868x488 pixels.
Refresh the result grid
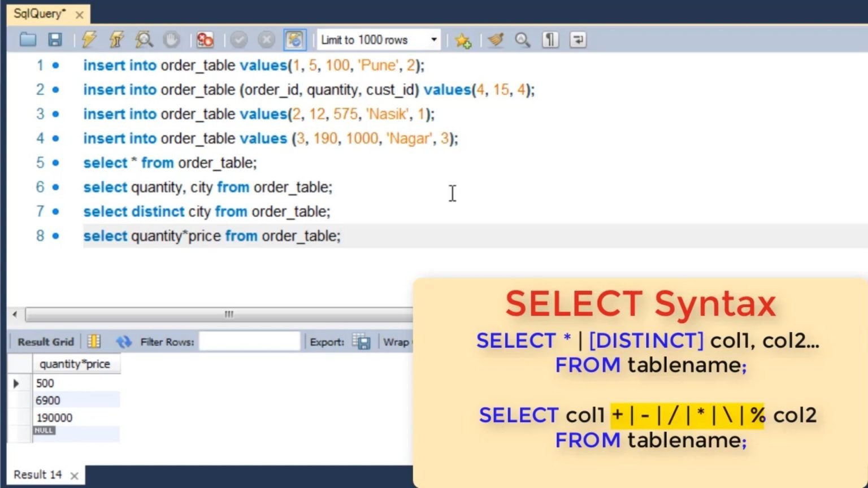pyautogui.click(x=123, y=341)
